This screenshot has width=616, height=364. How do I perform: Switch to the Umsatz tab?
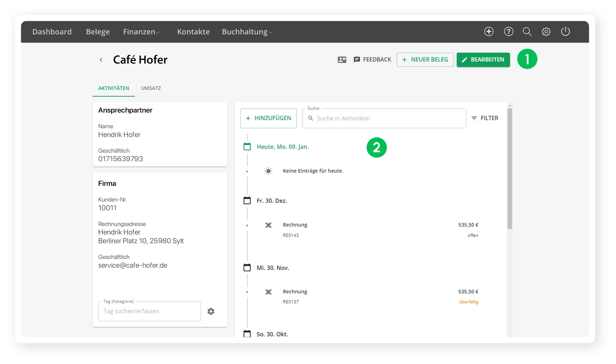[151, 88]
